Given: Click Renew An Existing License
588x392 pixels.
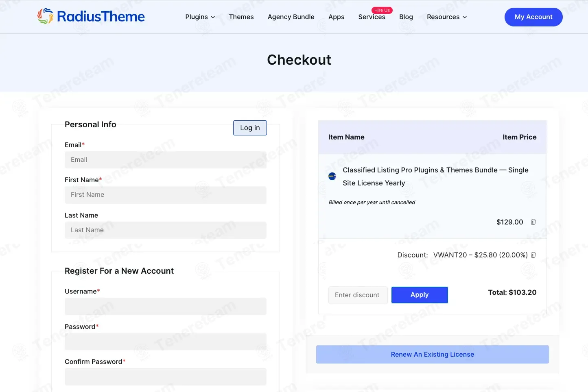Looking at the screenshot, I should point(432,355).
